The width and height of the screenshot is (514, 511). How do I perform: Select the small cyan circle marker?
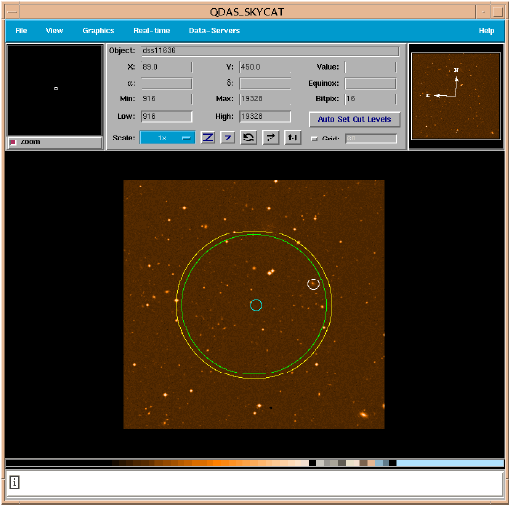click(x=256, y=305)
